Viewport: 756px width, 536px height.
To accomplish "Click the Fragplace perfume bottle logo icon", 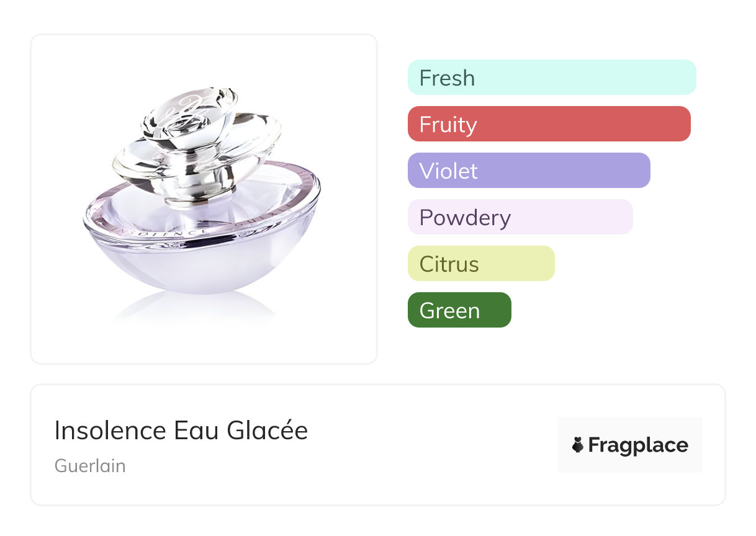I will pyautogui.click(x=578, y=445).
